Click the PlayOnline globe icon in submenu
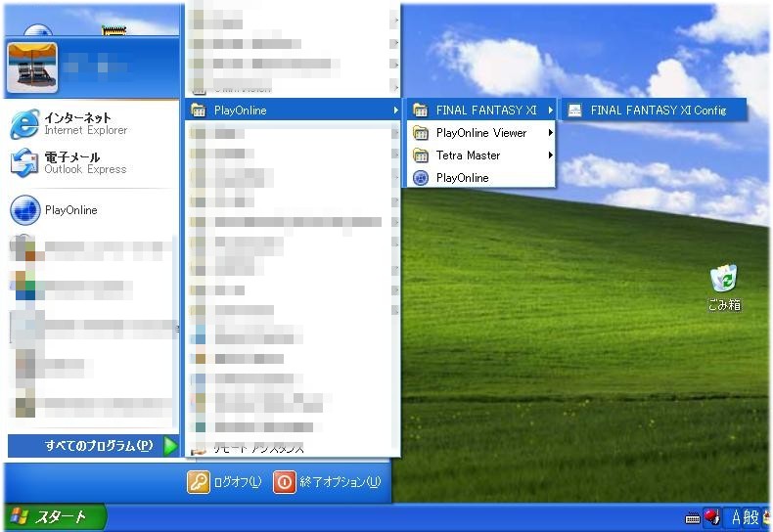773x532 pixels. [x=420, y=178]
